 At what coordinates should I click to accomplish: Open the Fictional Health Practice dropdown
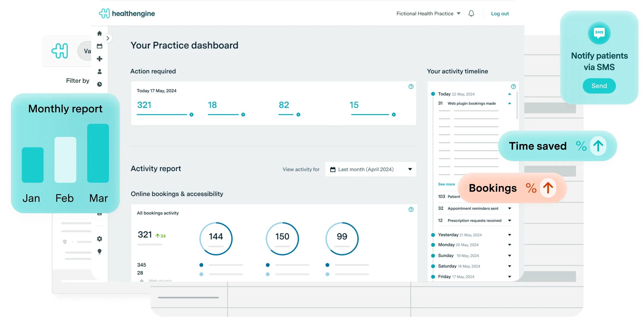(x=428, y=13)
